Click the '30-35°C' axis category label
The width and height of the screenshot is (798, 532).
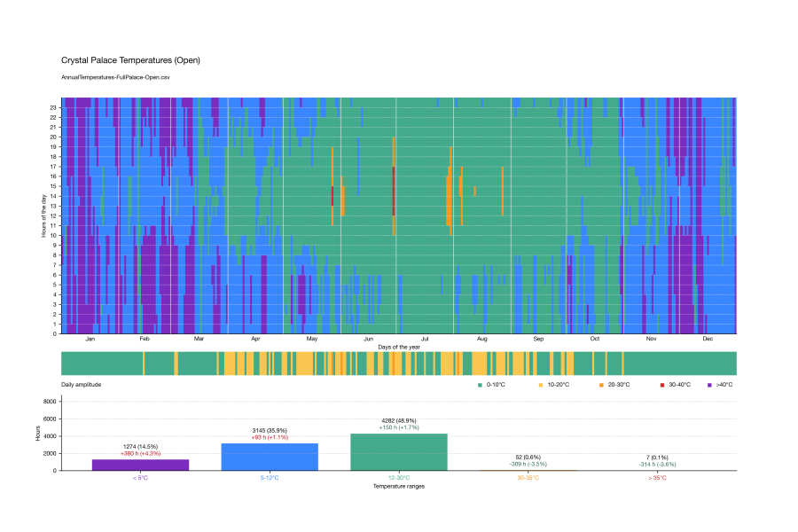(x=528, y=478)
